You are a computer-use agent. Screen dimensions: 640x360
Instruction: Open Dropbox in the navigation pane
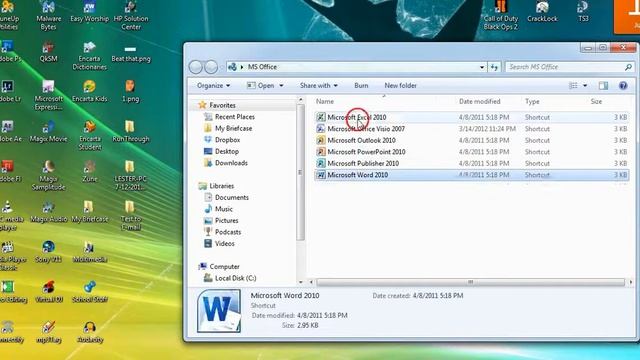point(222,140)
